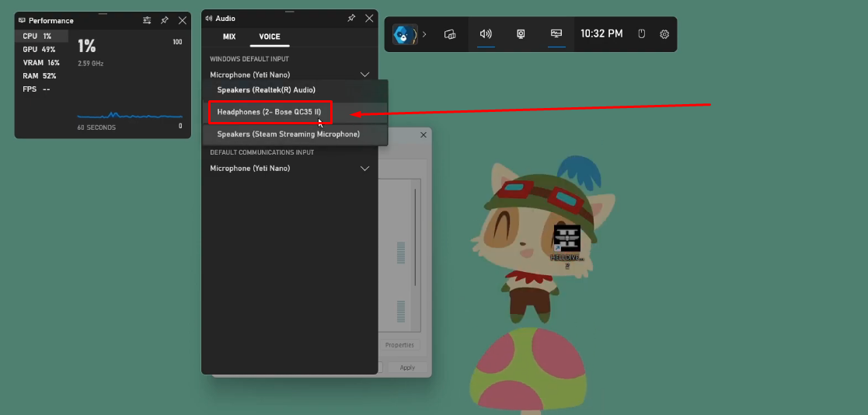Click the current app avatar in Game Bar
This screenshot has width=868, height=415.
click(x=404, y=34)
